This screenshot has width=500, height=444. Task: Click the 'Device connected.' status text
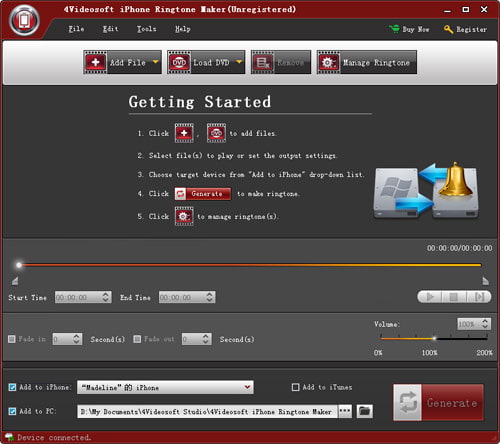(54, 437)
